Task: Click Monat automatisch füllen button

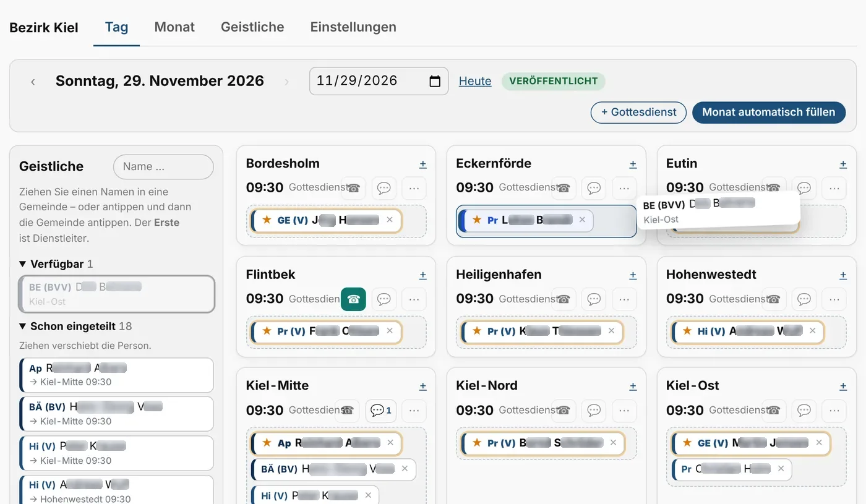Action: pos(769,113)
